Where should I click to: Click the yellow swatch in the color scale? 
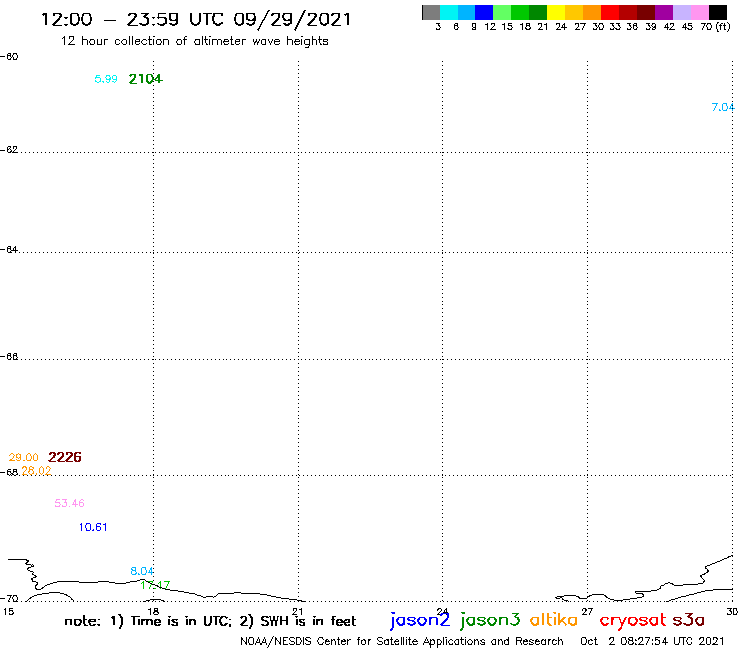pos(556,12)
